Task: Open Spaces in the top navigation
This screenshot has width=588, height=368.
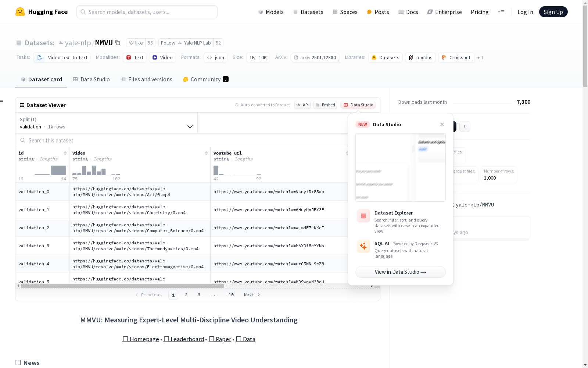Action: 345,12
